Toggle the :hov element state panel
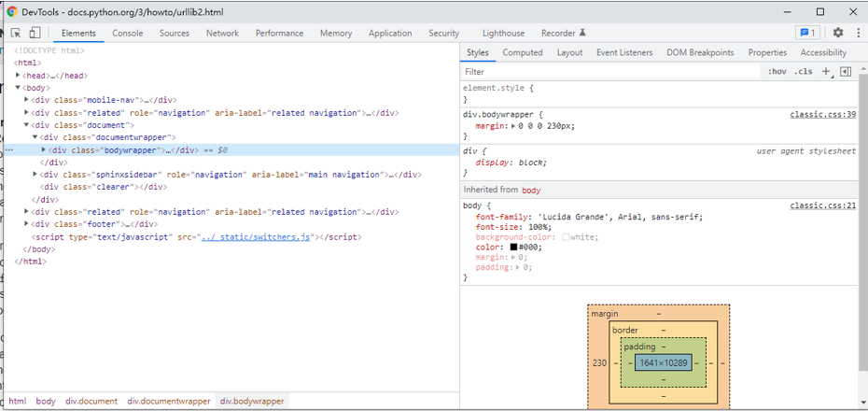The image size is (868, 411). (777, 72)
